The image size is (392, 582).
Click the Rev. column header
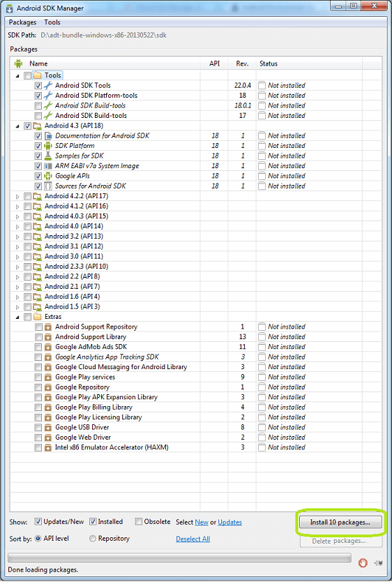242,64
